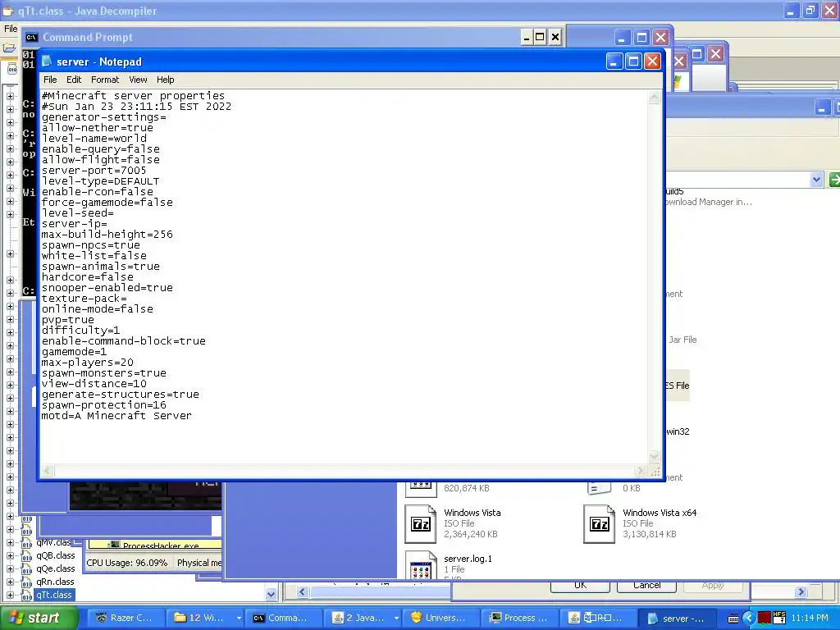This screenshot has height=630, width=840.
Task: Expand hidden system tray icons
Action: point(749,619)
